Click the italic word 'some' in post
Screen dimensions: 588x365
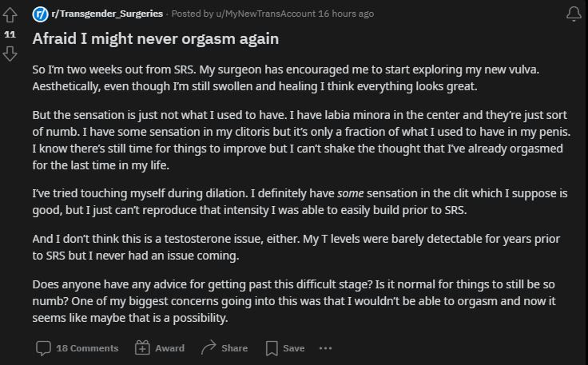[x=350, y=193]
